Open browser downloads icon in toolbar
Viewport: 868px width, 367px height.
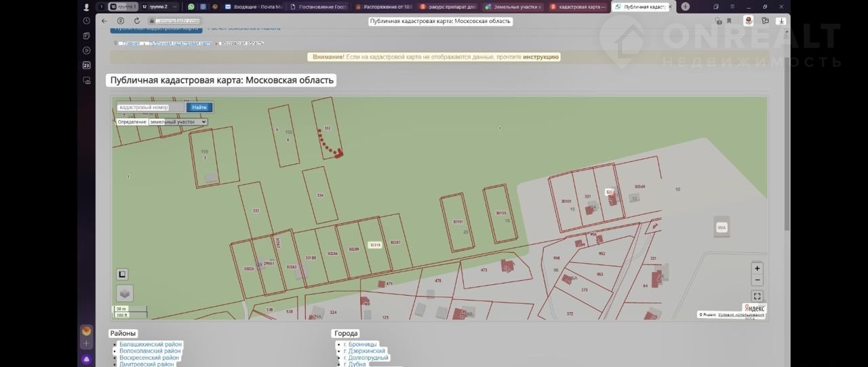click(781, 21)
